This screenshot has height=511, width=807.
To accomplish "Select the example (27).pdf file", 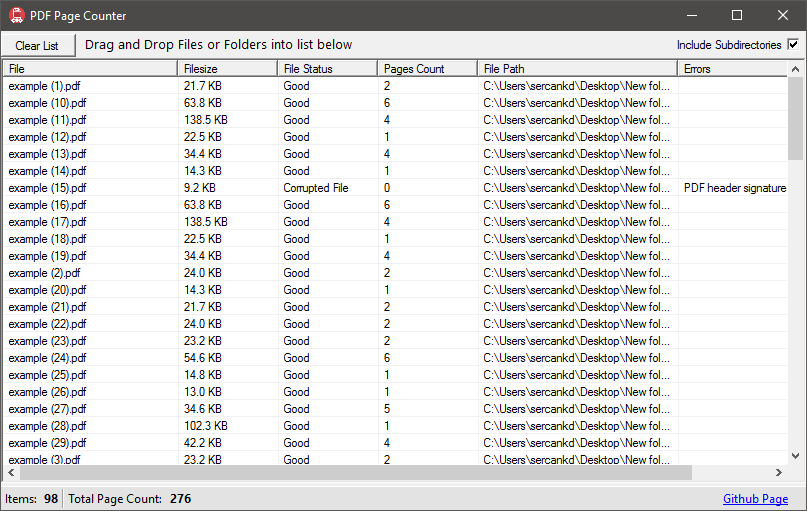I will [47, 409].
